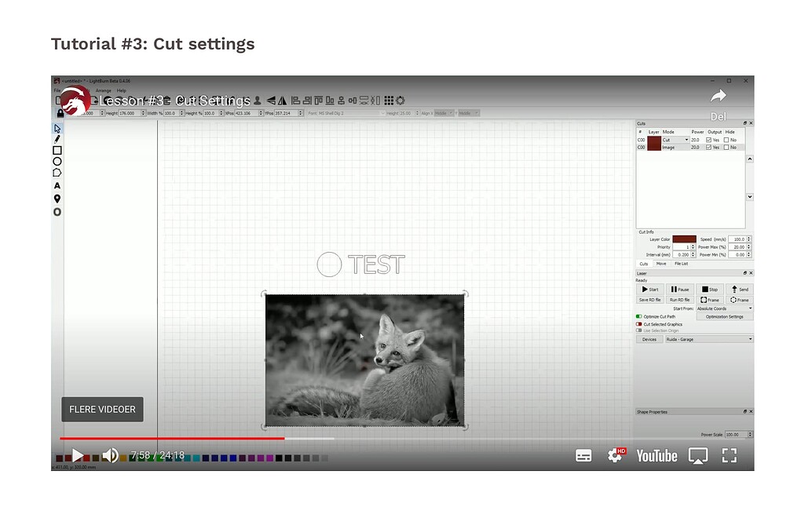Uncheck Output for the Cut layer
Image resolution: width=812 pixels, height=529 pixels.
pyautogui.click(x=709, y=140)
